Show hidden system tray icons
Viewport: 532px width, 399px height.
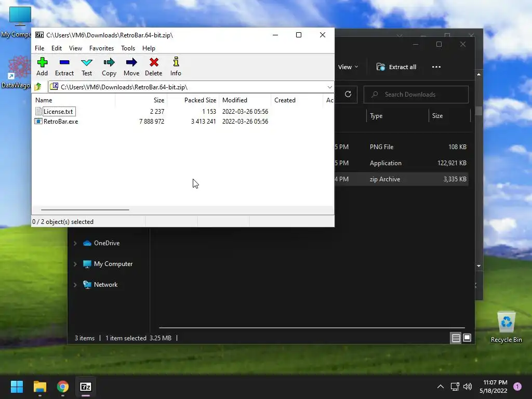(x=441, y=387)
